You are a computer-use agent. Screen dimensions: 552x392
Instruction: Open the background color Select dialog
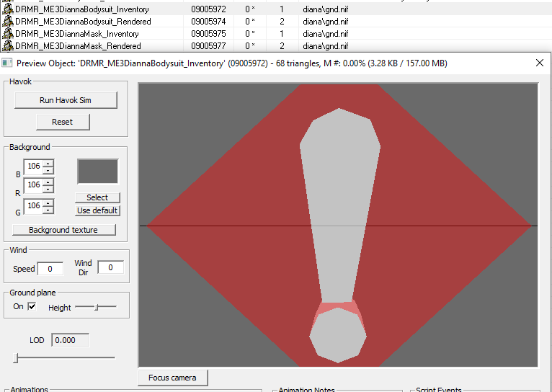pyautogui.click(x=97, y=197)
